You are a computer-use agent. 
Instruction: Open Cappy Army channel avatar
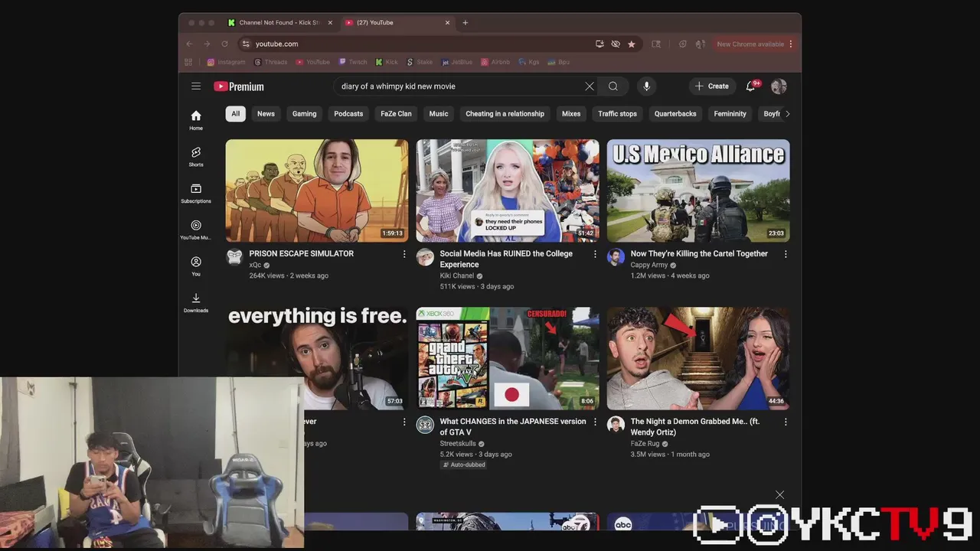click(x=616, y=257)
